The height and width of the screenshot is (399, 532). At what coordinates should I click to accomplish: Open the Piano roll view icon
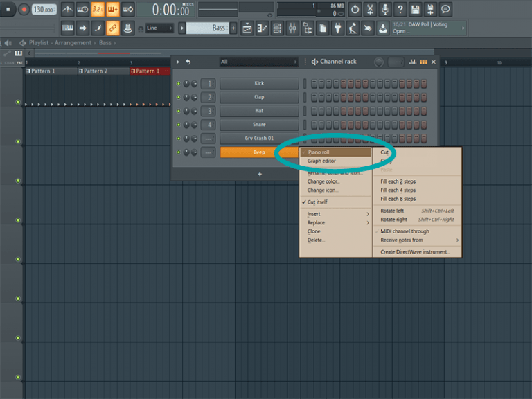263,28
